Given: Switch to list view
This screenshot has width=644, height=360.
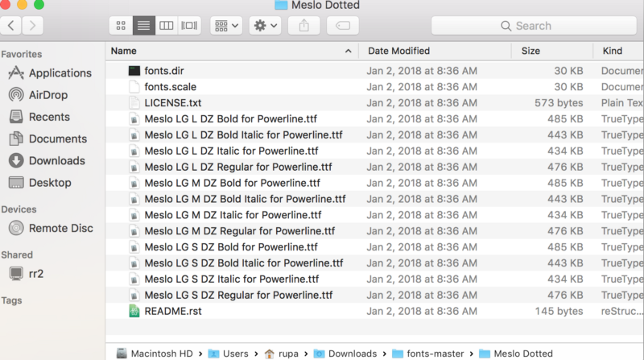Looking at the screenshot, I should pos(143,26).
